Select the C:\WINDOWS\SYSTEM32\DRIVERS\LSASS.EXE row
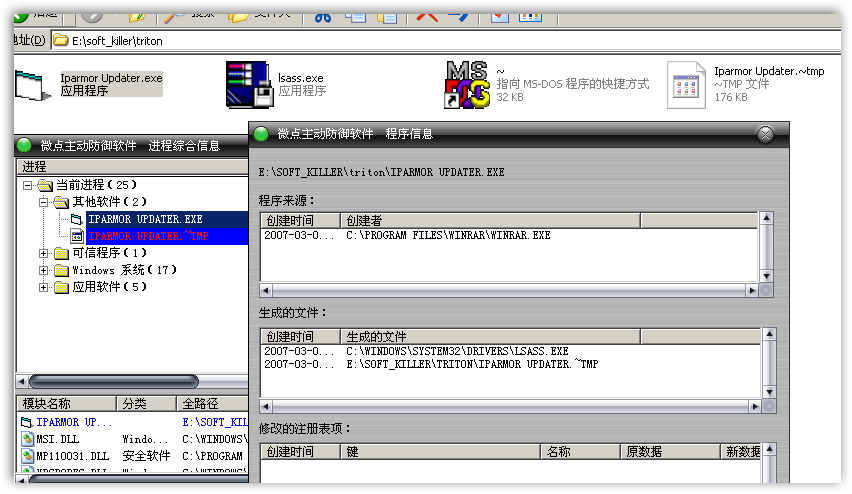Screen dimensions: 852x494 (509, 351)
